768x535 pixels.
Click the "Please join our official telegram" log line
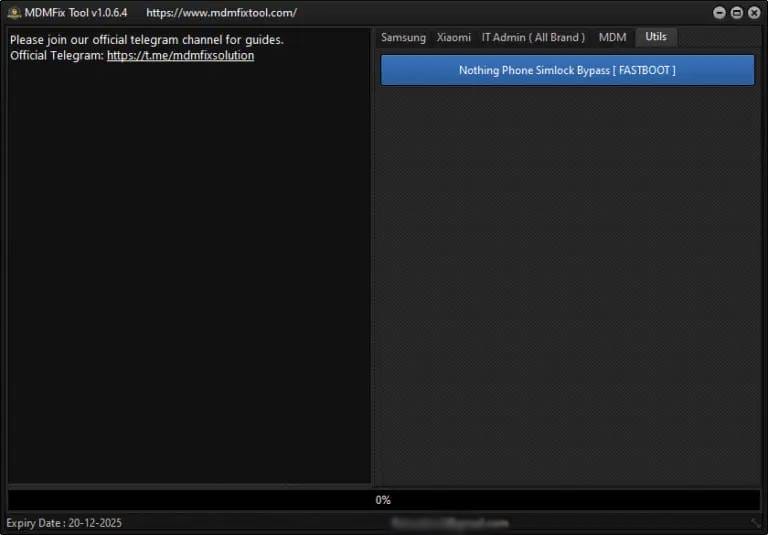[x=146, y=40]
